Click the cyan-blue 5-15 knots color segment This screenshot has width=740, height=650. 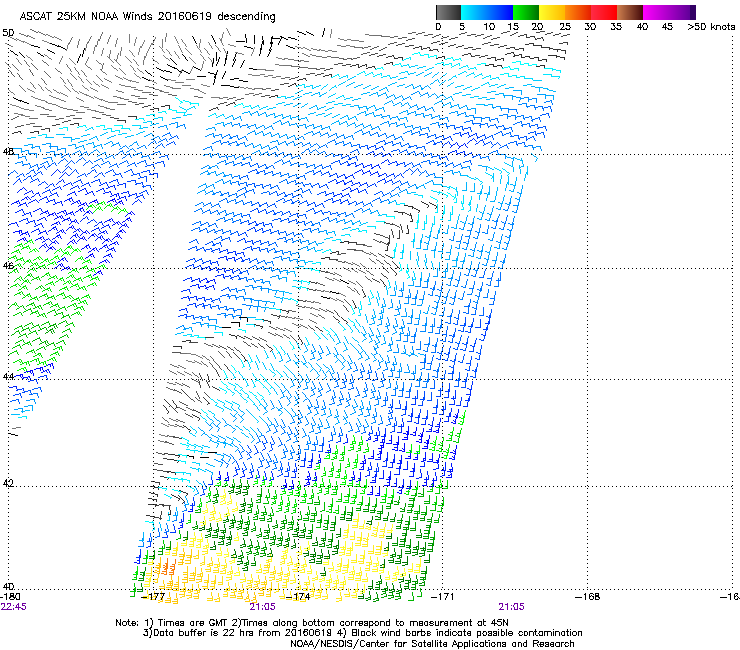click(487, 12)
